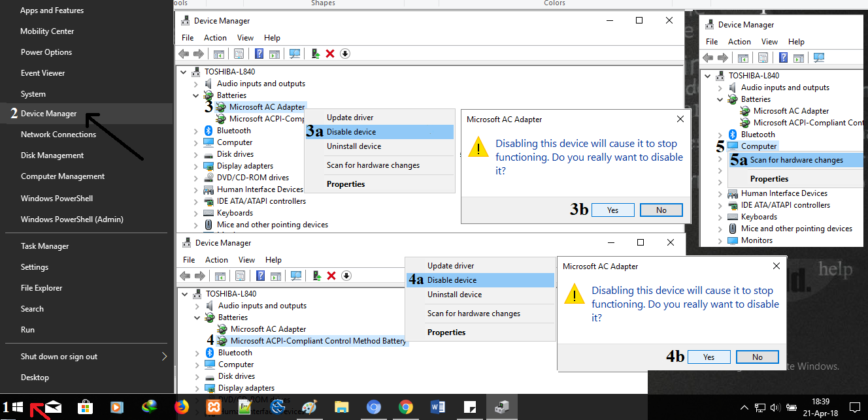868x420 pixels.
Task: Open Action menu in upper Device Manager
Action: [215, 38]
